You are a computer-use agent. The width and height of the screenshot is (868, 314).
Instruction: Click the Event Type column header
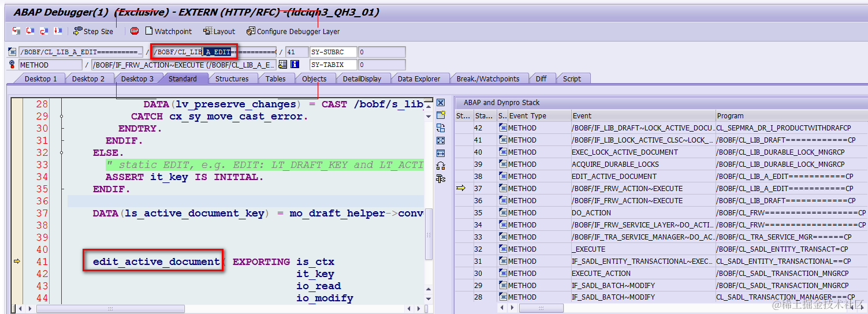pyautogui.click(x=539, y=115)
